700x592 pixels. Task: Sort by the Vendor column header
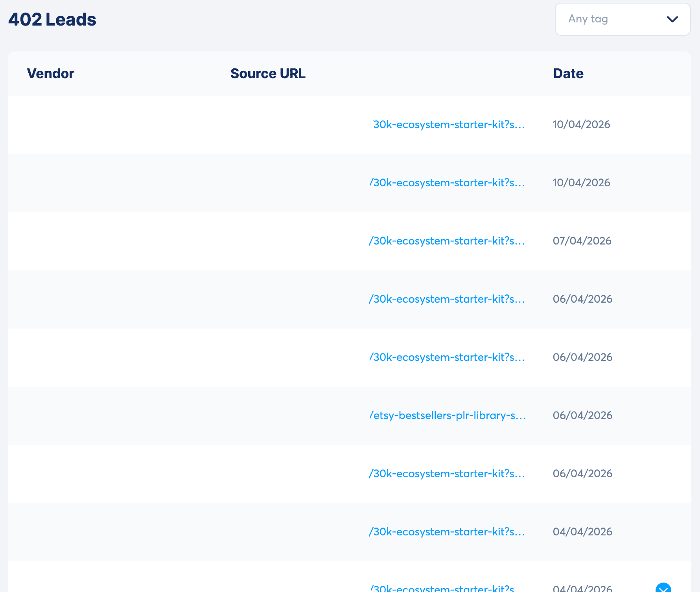point(50,74)
